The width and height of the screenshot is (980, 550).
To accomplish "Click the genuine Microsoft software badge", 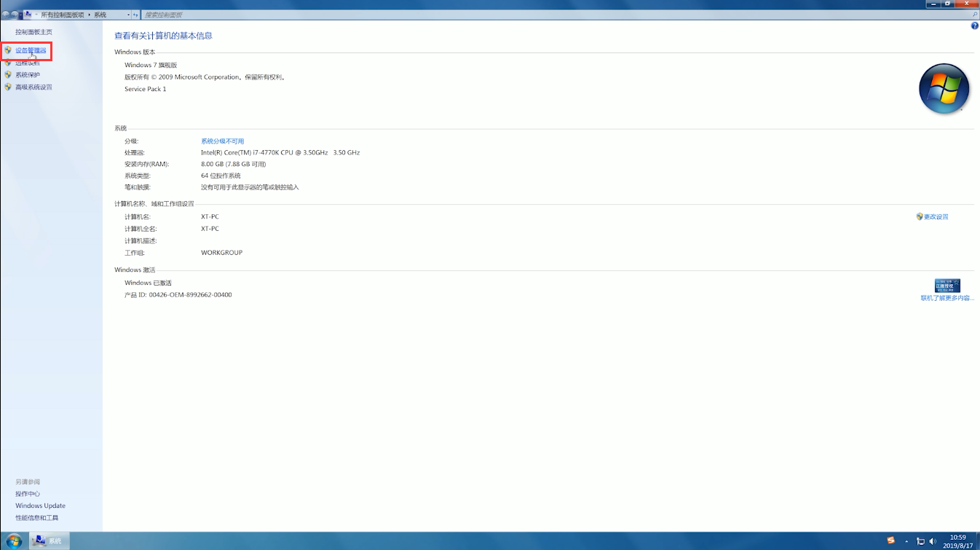I will pos(947,286).
